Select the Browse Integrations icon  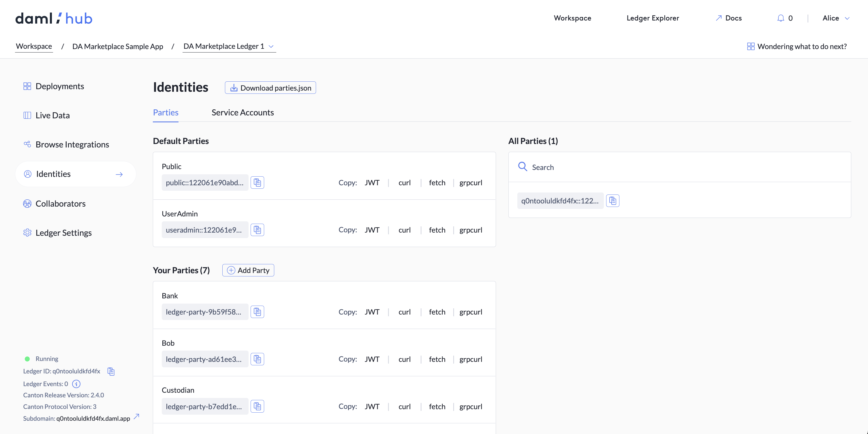pos(27,144)
